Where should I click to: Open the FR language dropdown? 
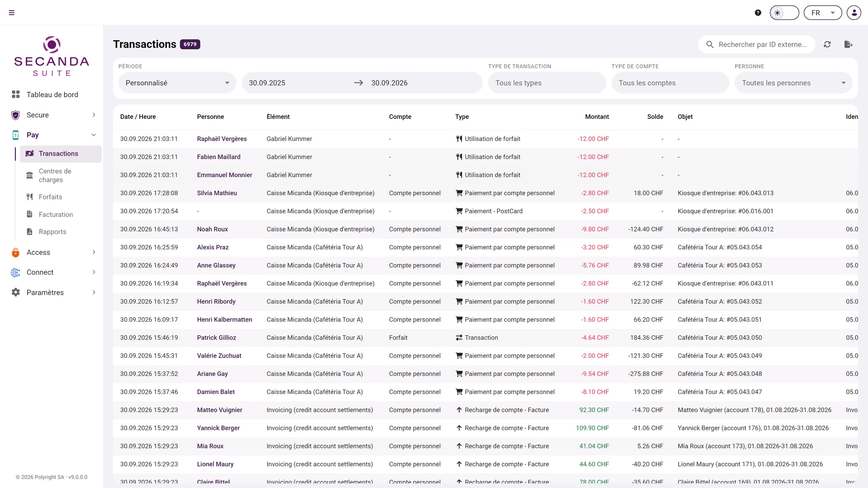tap(823, 13)
